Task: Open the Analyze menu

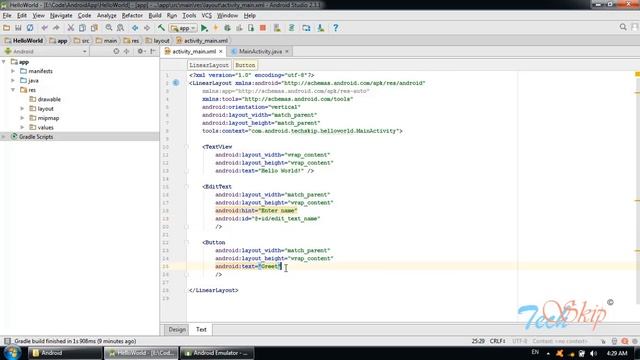Action: point(107,16)
